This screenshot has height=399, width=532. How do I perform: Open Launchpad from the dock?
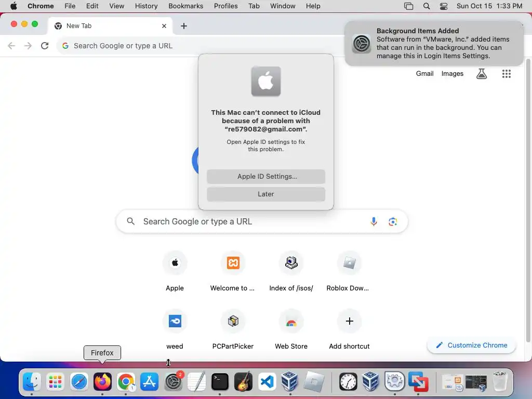coord(55,382)
